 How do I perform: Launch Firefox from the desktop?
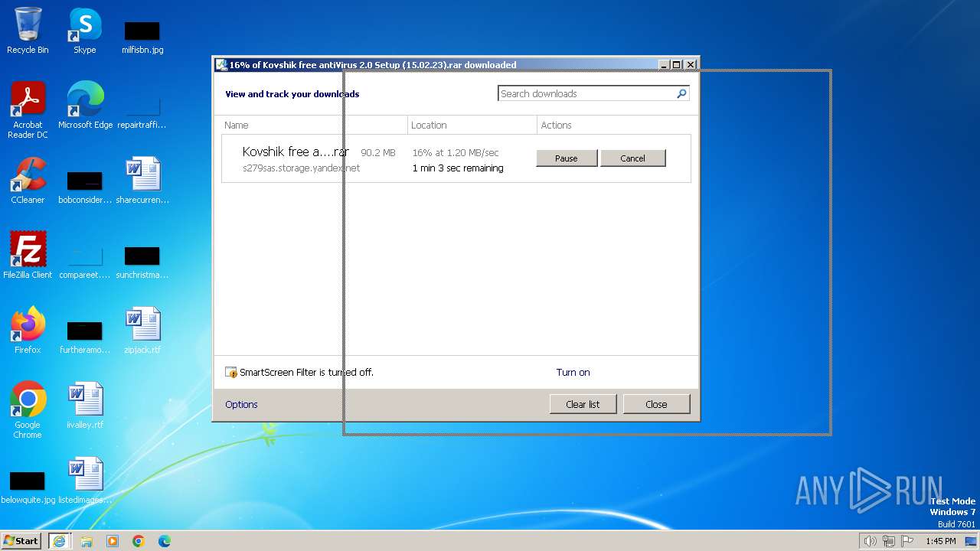point(28,330)
